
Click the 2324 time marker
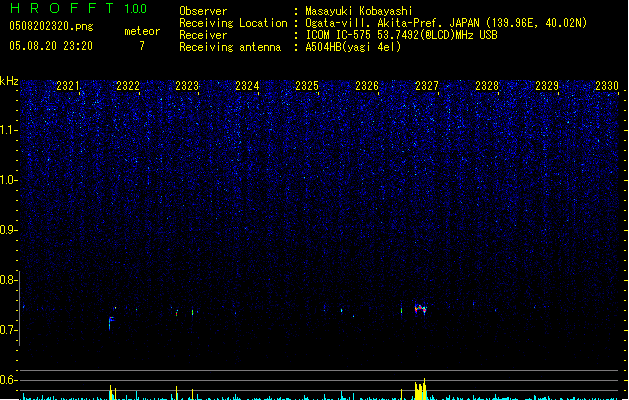pyautogui.click(x=247, y=86)
